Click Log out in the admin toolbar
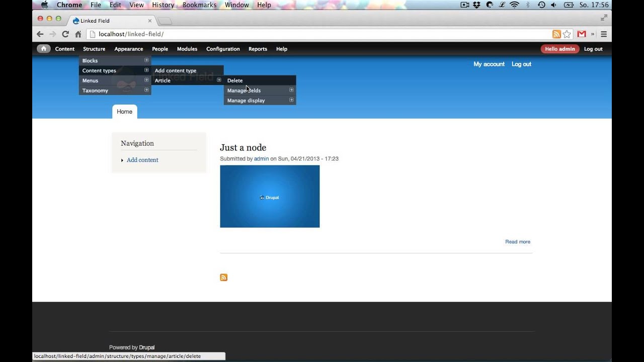This screenshot has width=644, height=362. coord(593,49)
